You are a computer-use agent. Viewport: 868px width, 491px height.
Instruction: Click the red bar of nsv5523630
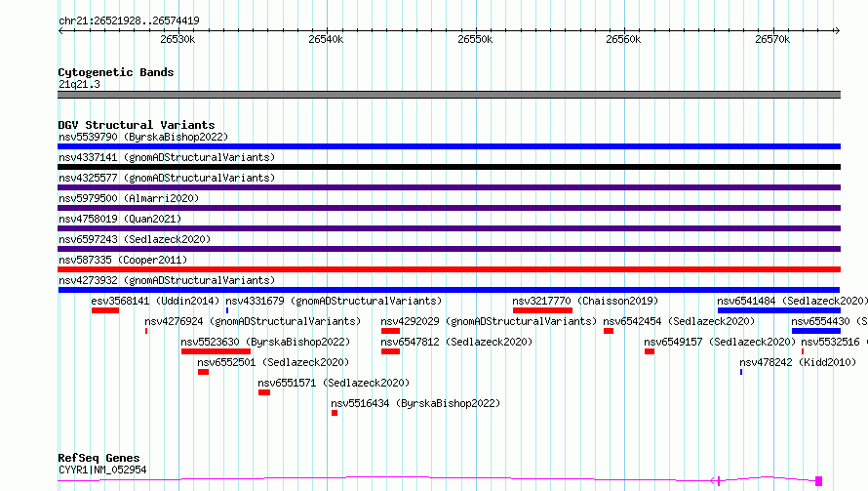[x=216, y=351]
